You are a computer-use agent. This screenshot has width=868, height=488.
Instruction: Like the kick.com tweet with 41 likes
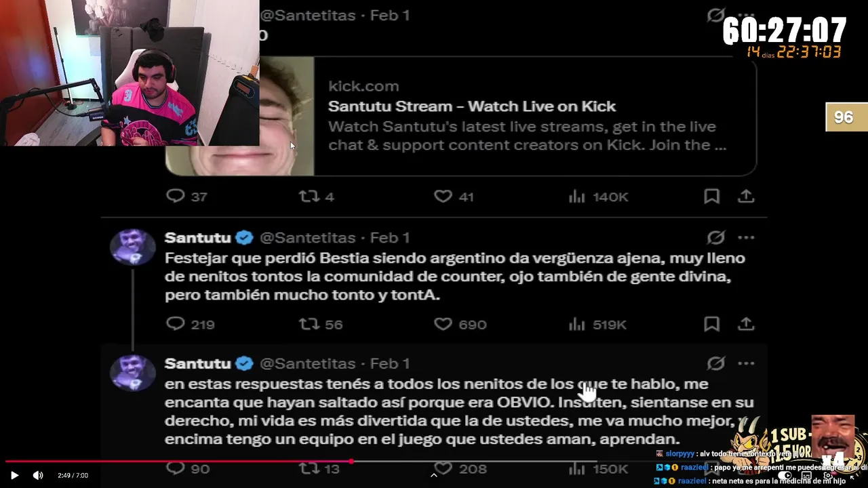[443, 197]
